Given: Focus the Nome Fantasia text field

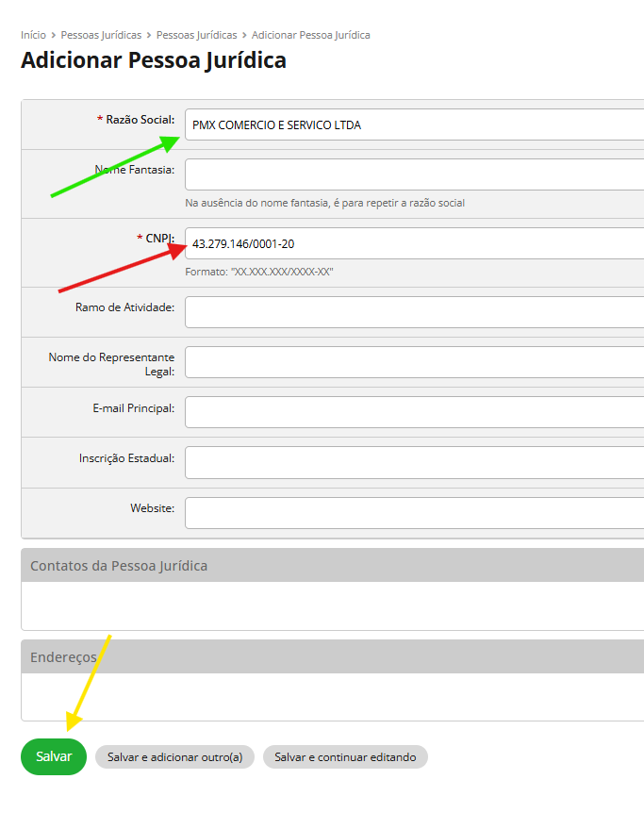Looking at the screenshot, I should [x=415, y=174].
